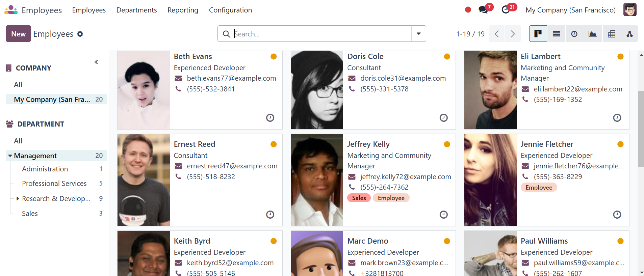
Task: Open the Departments menu
Action: [137, 10]
